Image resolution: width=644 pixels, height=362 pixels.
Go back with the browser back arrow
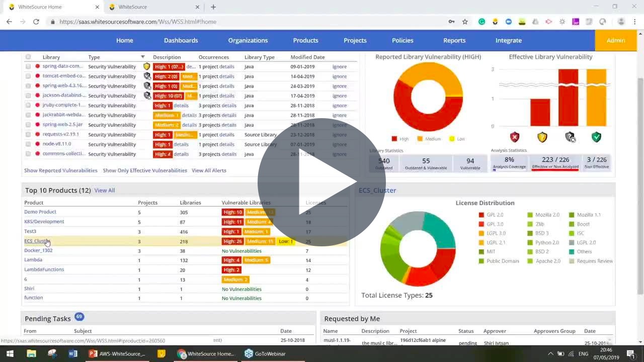[x=9, y=22]
